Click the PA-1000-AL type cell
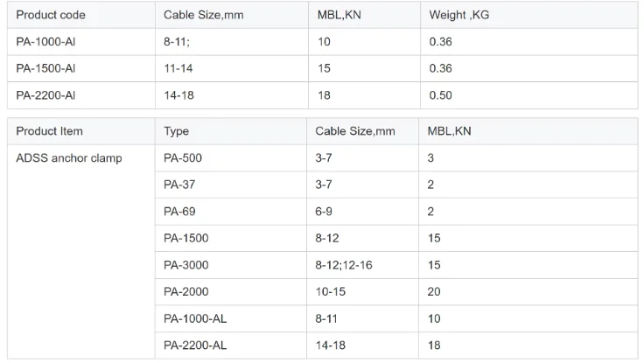The width and height of the screenshot is (644, 363). [x=195, y=318]
